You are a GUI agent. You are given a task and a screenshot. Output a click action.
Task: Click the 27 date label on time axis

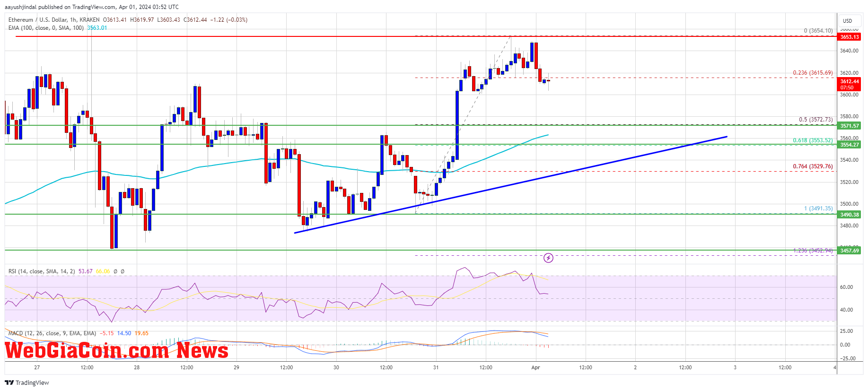pos(37,367)
